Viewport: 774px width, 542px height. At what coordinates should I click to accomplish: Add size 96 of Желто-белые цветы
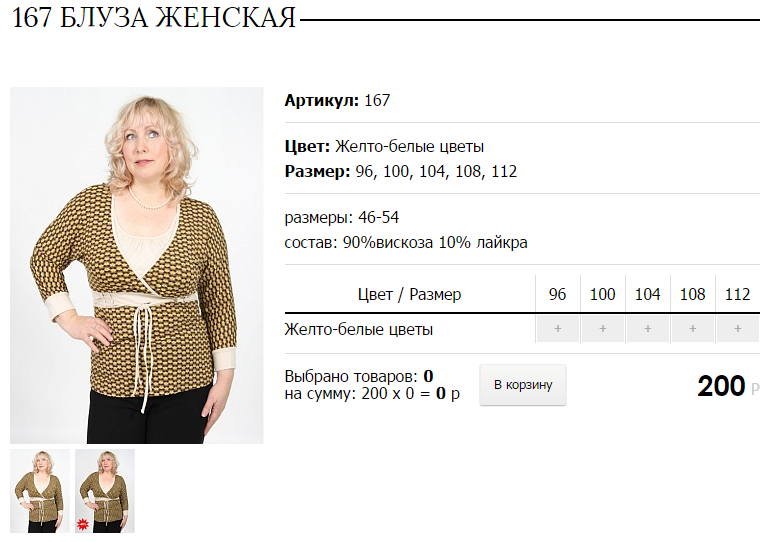(558, 329)
